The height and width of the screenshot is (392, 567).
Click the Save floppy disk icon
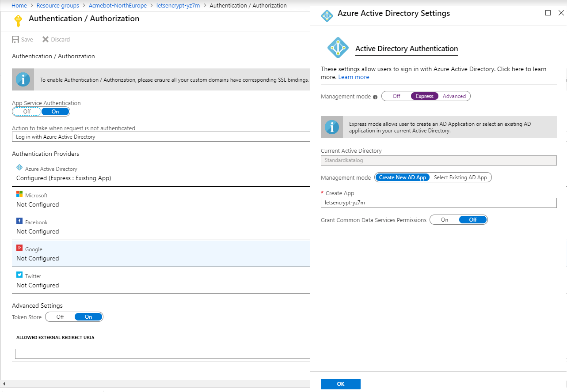coord(15,39)
